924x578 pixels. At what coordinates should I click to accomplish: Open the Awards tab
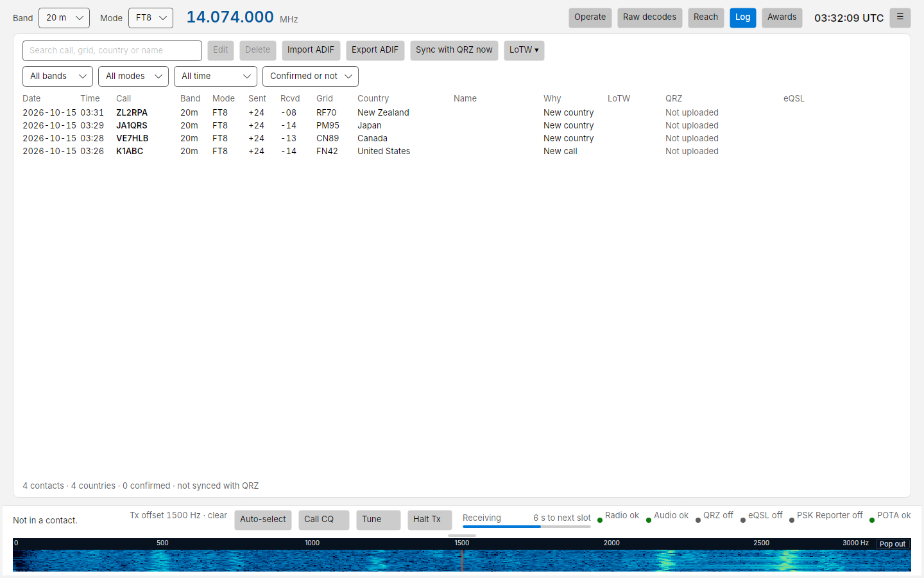coord(782,17)
